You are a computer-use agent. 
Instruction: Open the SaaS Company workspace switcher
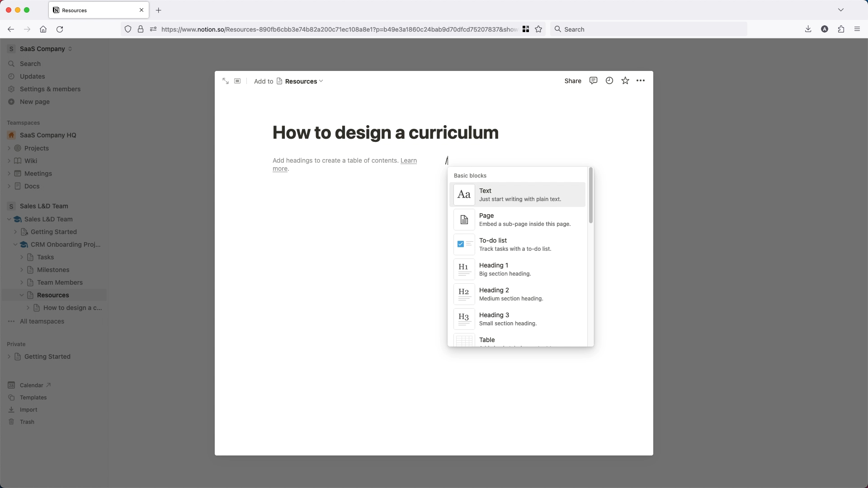[x=45, y=49]
